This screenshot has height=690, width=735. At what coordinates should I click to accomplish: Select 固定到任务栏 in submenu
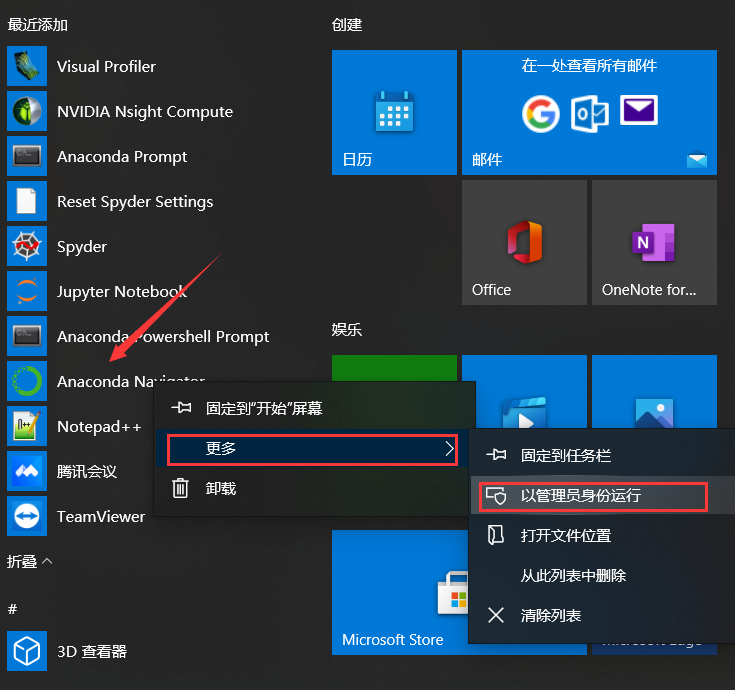(x=602, y=455)
